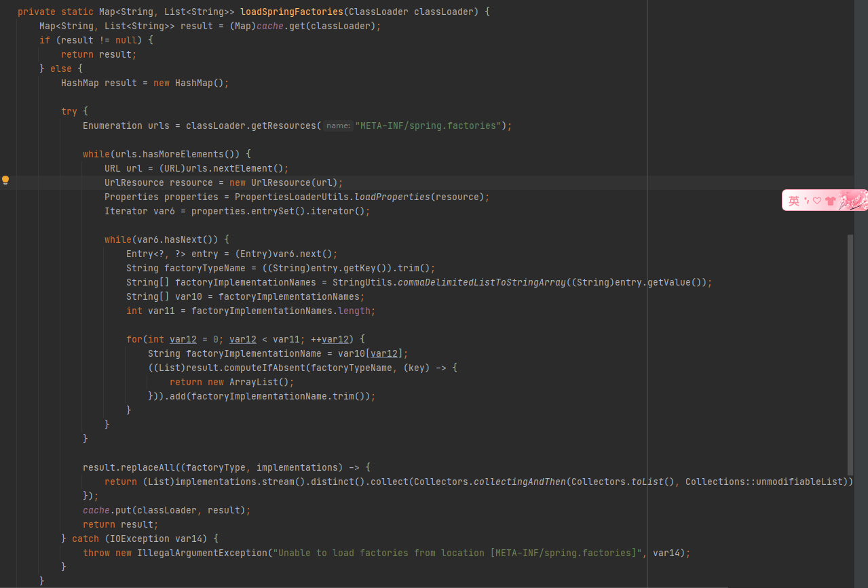Click 'Entry<?, ?>' type declaration
This screenshot has height=588, width=868.
pos(156,254)
